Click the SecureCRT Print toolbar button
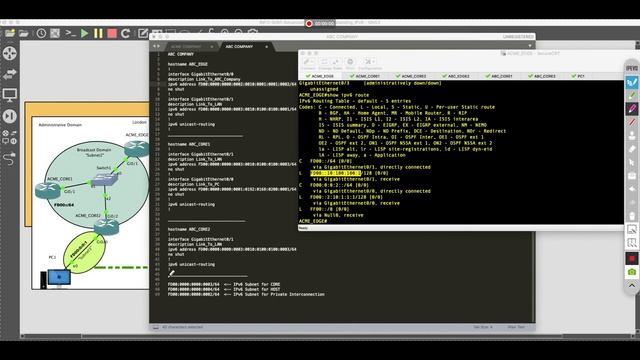Screen dimensions: 640x360 (350, 63)
